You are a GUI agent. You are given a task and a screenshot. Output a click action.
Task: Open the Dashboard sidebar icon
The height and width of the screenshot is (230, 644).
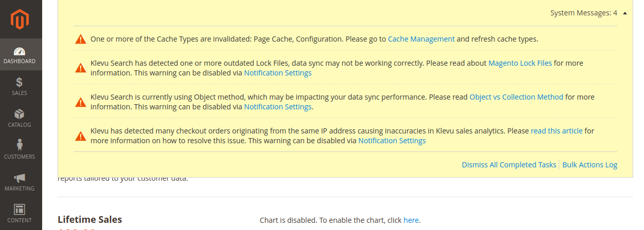pos(20,52)
